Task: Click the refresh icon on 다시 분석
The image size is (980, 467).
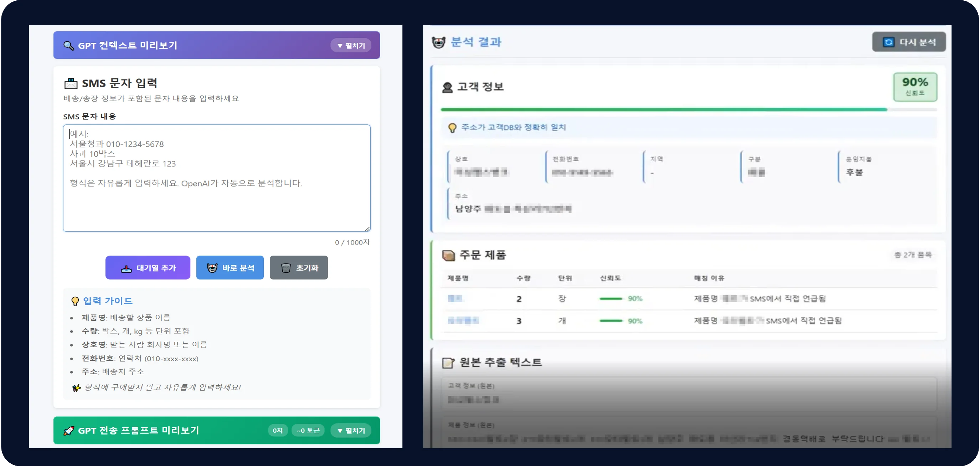Action: 889,42
